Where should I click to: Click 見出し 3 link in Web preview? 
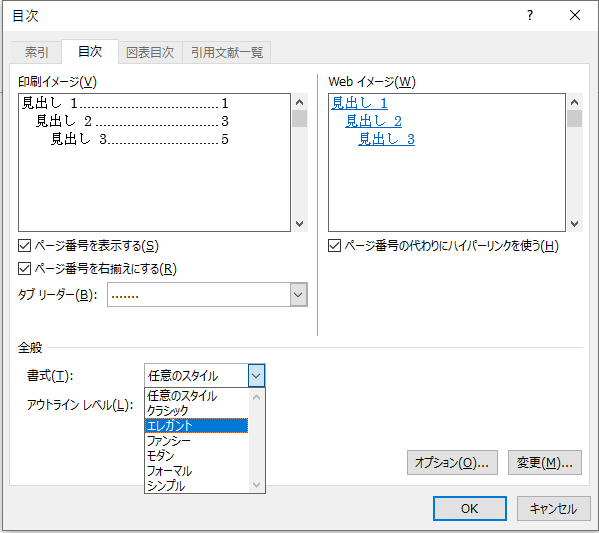click(387, 139)
